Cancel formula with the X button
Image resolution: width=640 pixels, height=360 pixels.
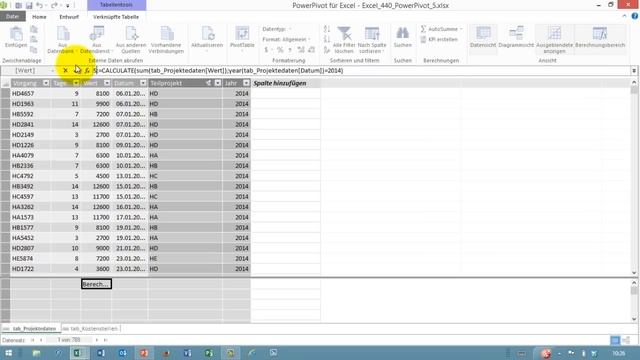[x=65, y=71]
